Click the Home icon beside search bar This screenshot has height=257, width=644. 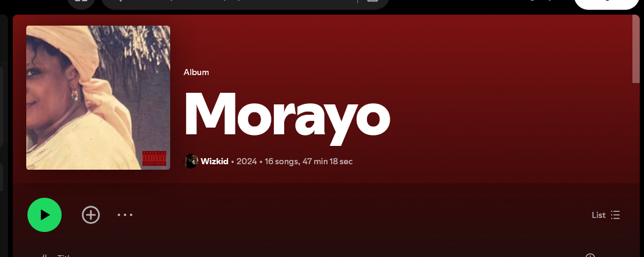pos(81,2)
